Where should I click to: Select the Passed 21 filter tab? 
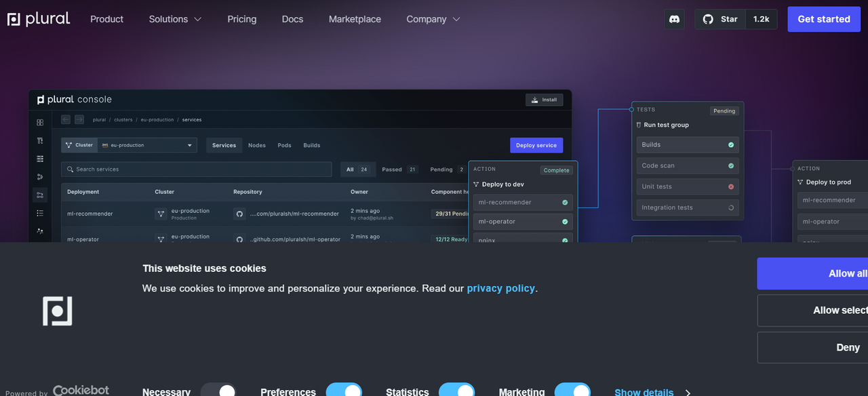click(x=399, y=170)
